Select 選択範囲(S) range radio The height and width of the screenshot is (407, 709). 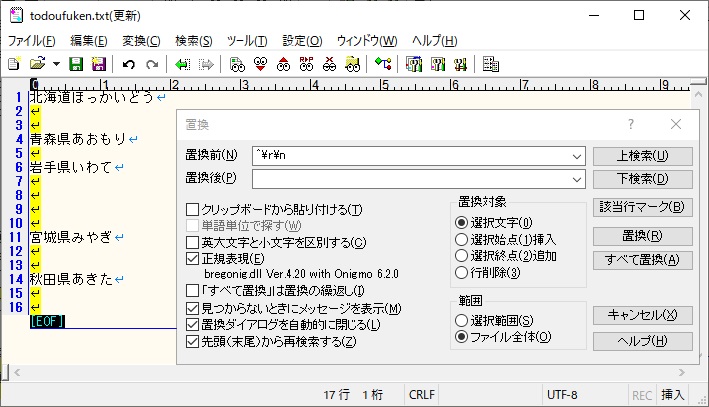coord(461,321)
